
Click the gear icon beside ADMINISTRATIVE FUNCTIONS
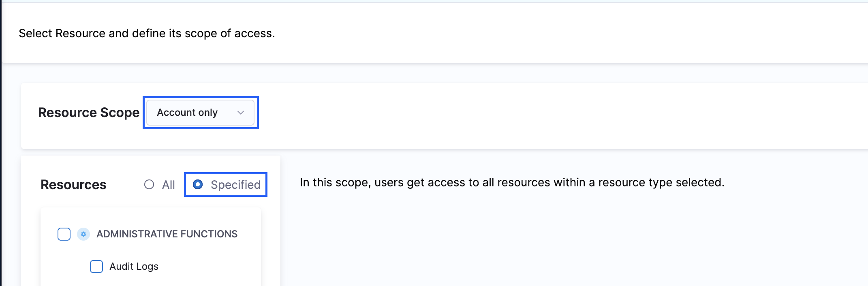tap(83, 234)
